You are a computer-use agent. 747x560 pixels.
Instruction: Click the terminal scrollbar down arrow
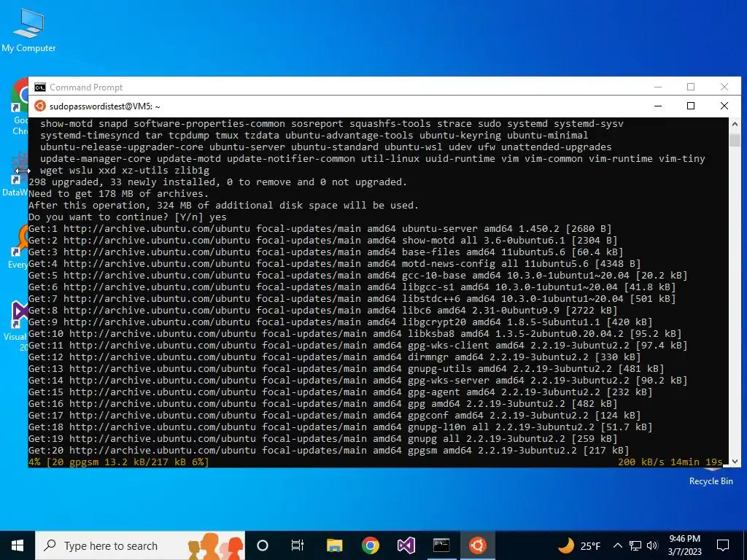click(735, 462)
